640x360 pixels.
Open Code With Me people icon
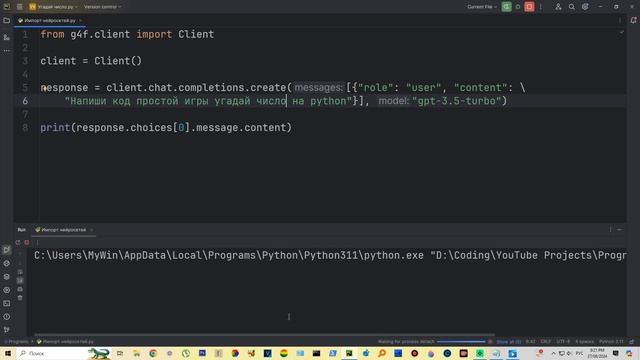[x=558, y=7]
